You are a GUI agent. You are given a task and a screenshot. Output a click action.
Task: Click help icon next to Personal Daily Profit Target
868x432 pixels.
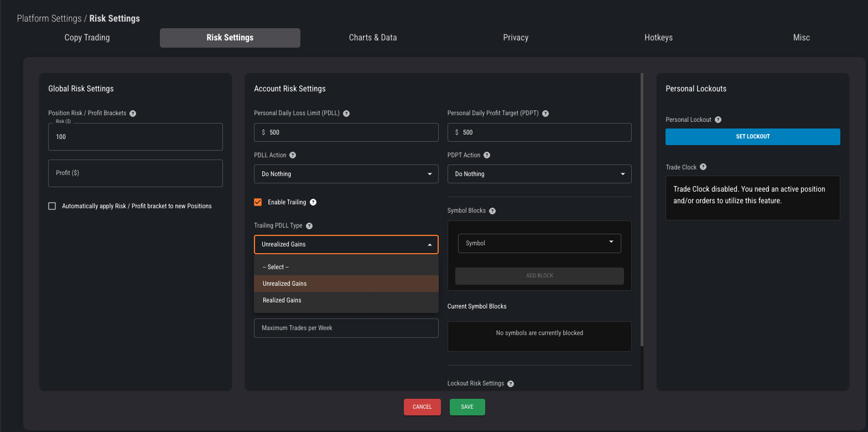[x=545, y=114]
